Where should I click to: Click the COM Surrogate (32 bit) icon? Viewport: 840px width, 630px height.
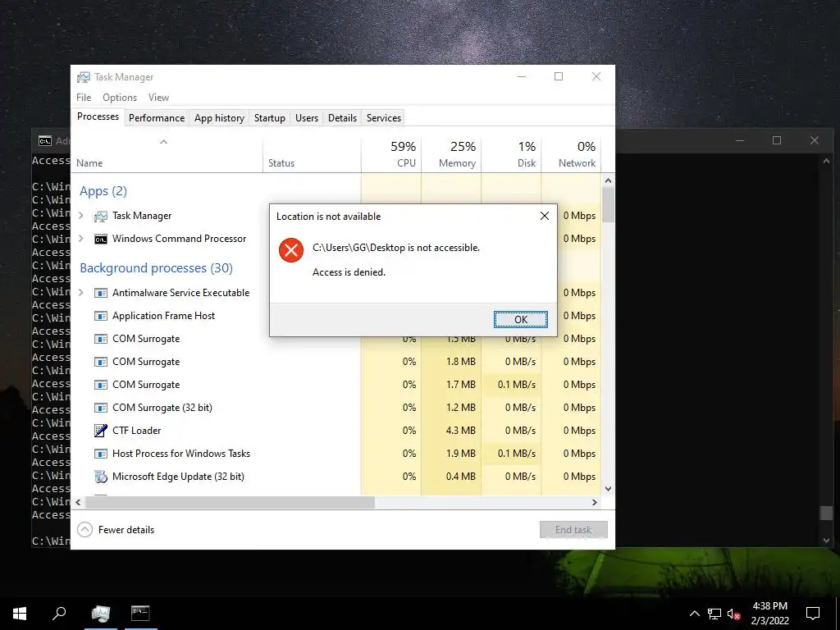[x=101, y=408]
